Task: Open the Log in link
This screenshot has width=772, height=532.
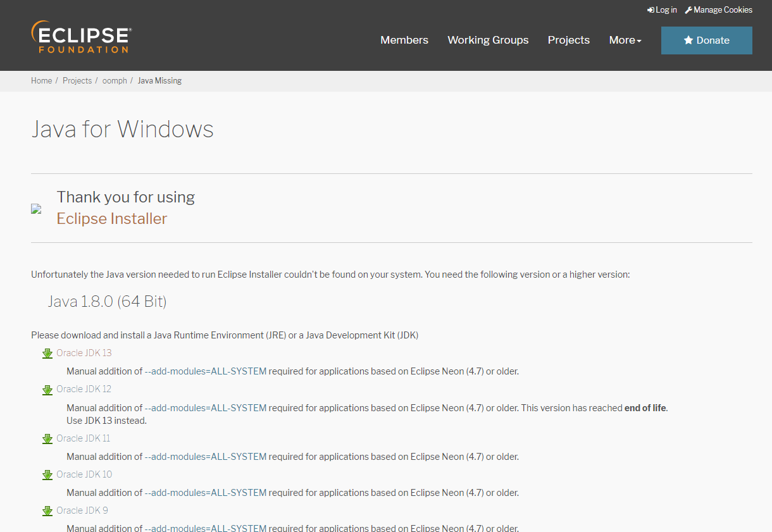Action: 662,10
